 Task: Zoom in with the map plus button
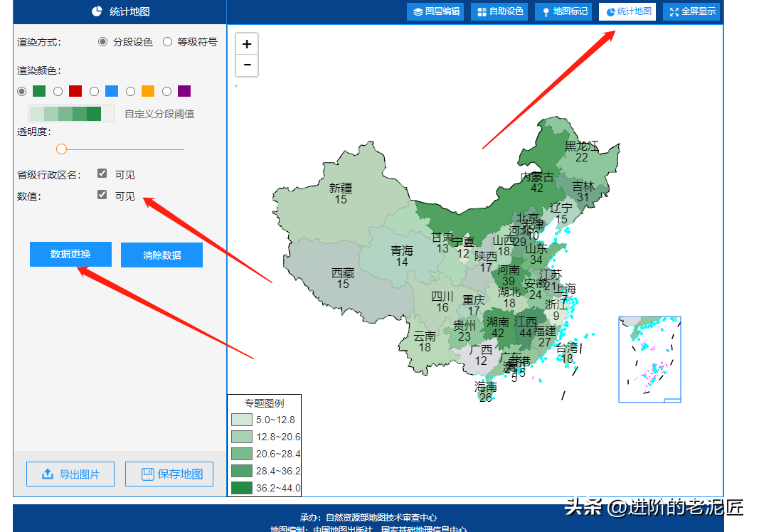[247, 44]
